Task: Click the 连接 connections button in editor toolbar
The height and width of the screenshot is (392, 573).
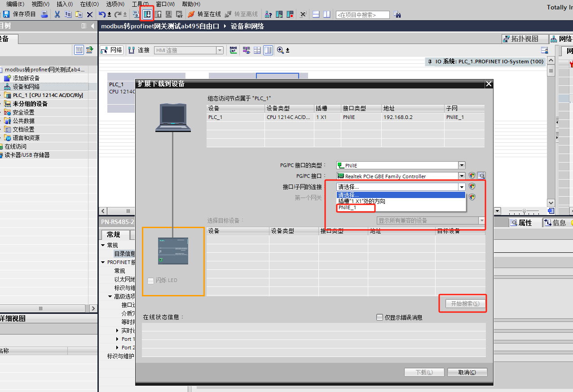Action: click(x=139, y=50)
